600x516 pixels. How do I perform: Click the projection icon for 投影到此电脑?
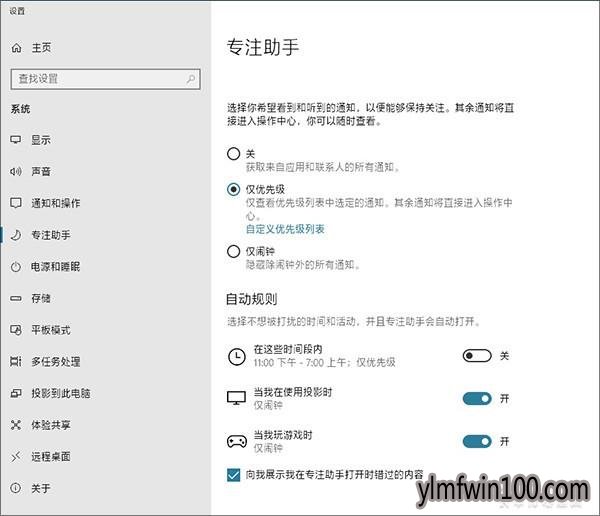pos(16,393)
